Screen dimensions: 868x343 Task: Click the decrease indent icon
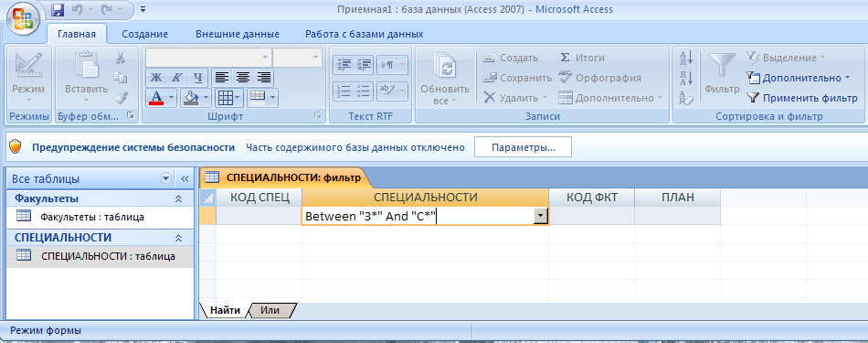(344, 65)
